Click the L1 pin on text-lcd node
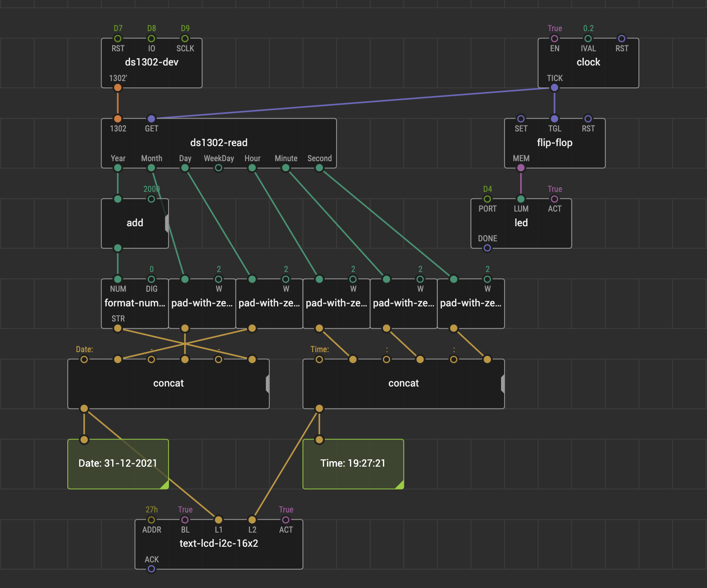707x588 pixels. point(219,520)
